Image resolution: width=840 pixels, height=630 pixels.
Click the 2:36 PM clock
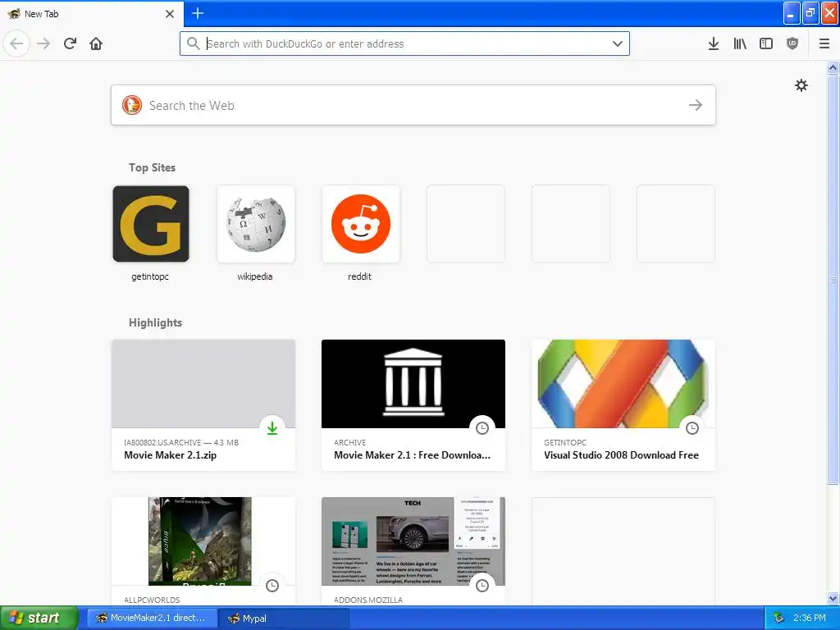[810, 618]
